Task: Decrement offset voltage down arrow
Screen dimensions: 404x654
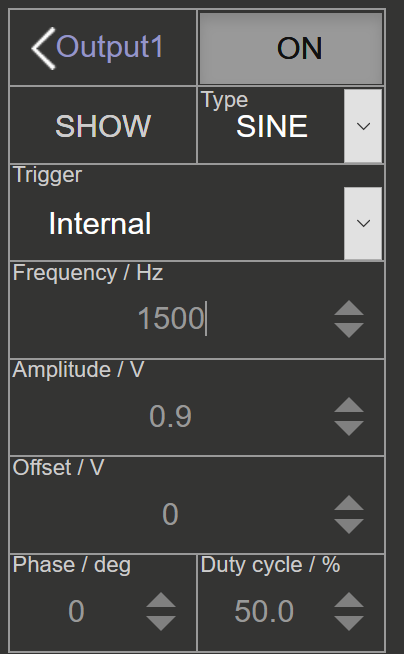Action: 349,526
